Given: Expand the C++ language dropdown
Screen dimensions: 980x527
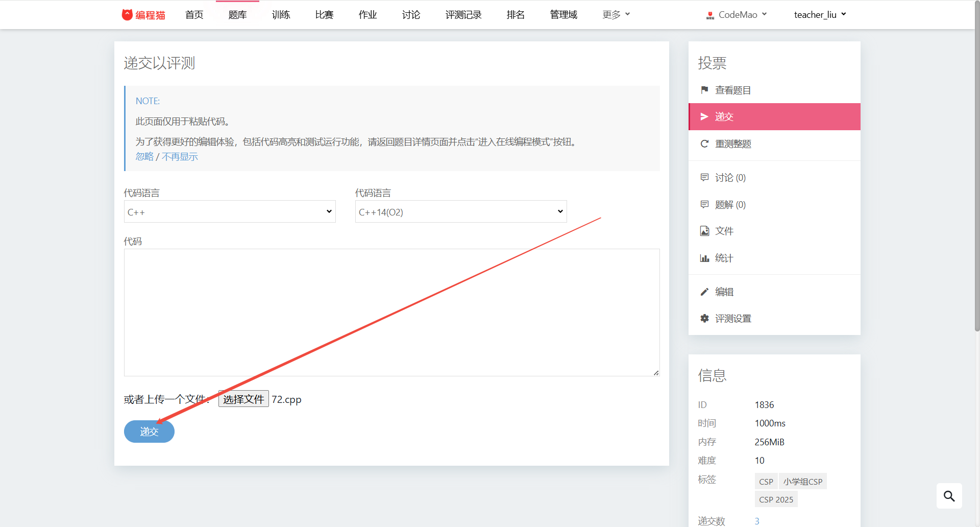Looking at the screenshot, I should [230, 212].
